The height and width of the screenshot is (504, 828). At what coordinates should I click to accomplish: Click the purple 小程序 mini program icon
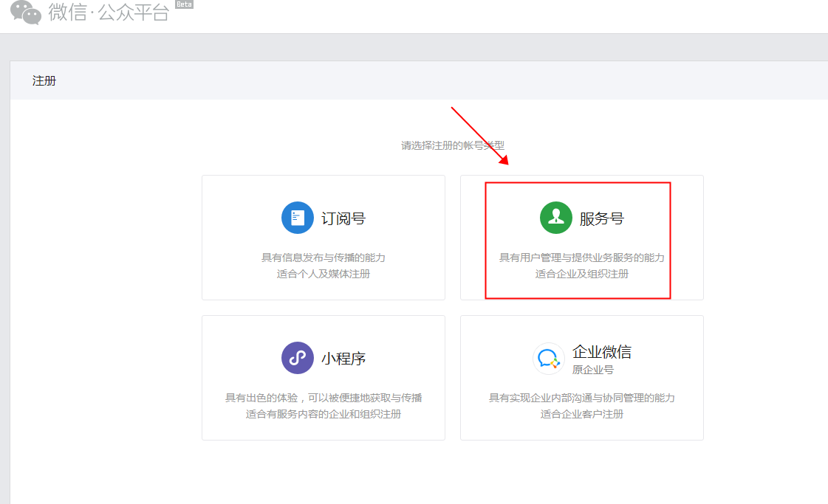[x=298, y=358]
